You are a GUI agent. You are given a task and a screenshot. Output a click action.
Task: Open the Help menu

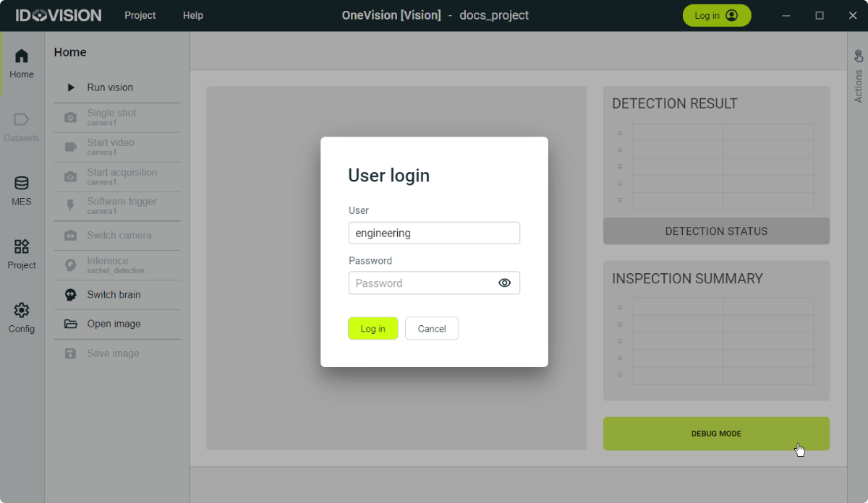pos(193,15)
